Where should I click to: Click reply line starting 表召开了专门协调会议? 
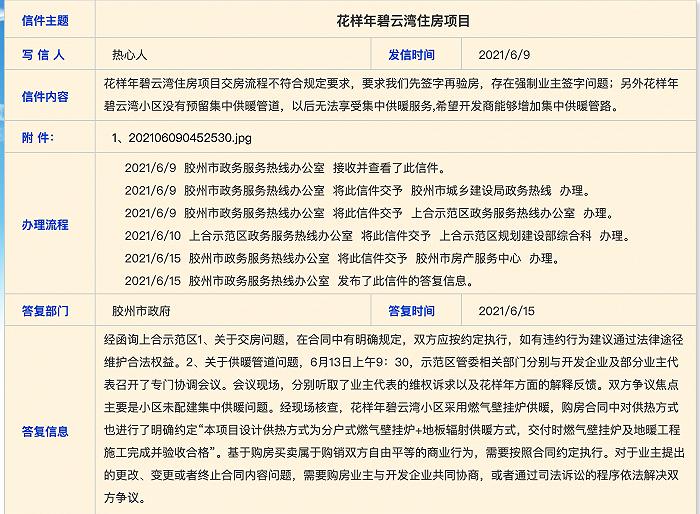pos(391,385)
